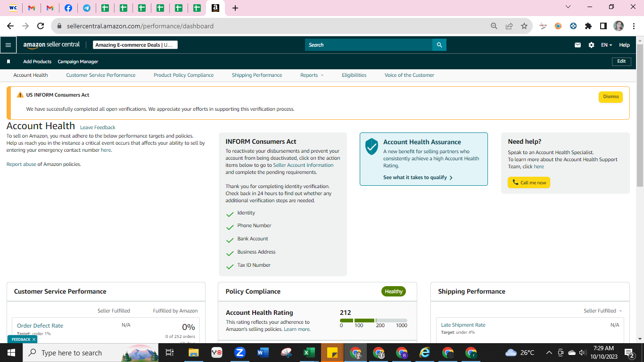Viewport: 644px width, 362px height.
Task: Go back to the previous page
Action: point(10,26)
